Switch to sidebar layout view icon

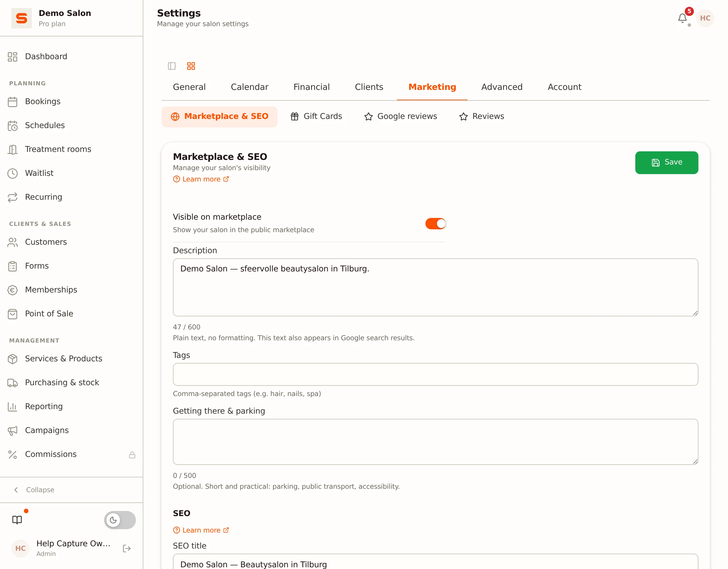[x=172, y=66]
